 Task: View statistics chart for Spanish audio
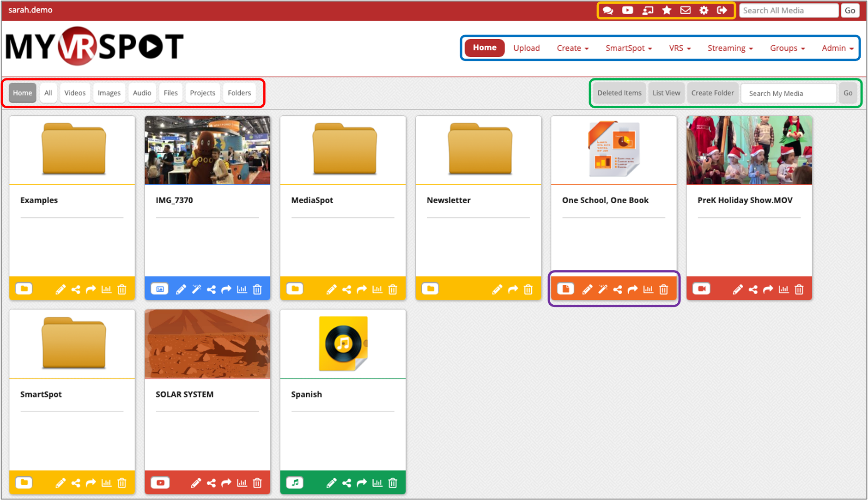tap(377, 483)
